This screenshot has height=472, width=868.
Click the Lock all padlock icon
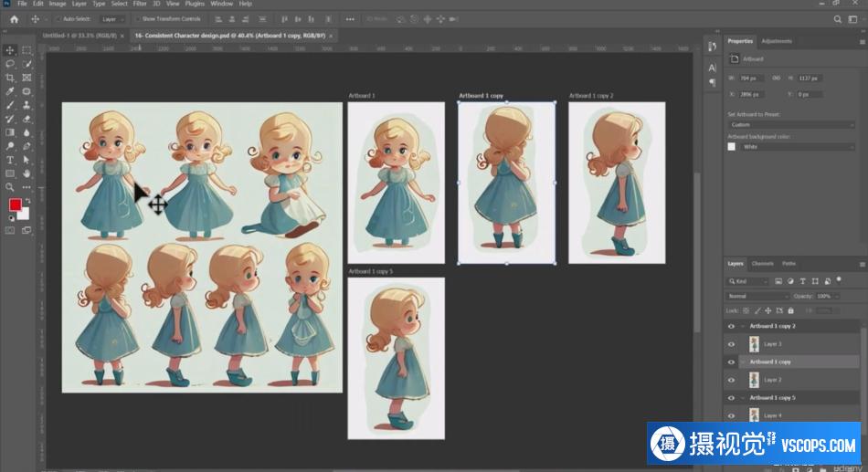coord(790,311)
